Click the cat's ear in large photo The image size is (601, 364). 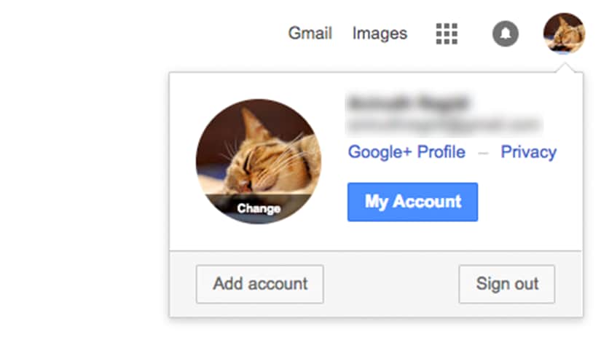(254, 123)
